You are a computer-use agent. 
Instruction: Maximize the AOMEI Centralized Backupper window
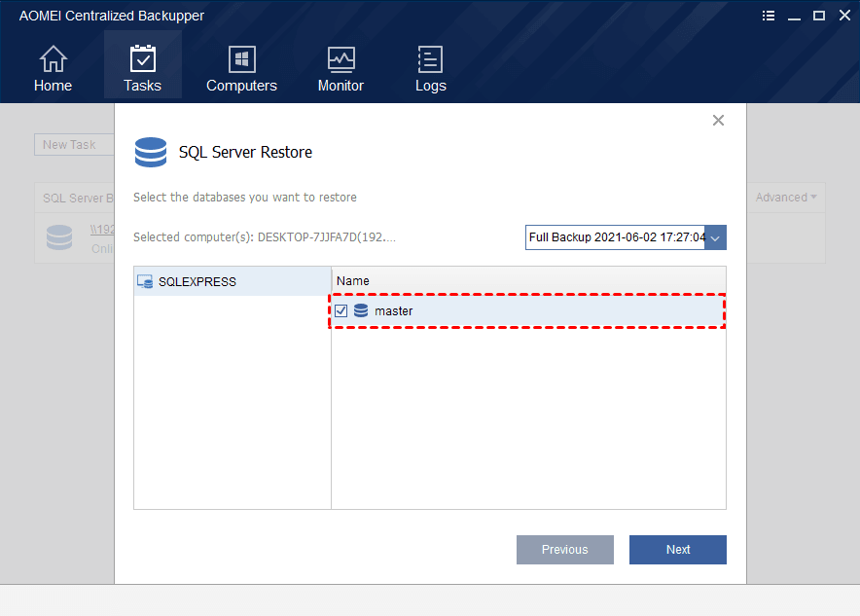[x=819, y=16]
